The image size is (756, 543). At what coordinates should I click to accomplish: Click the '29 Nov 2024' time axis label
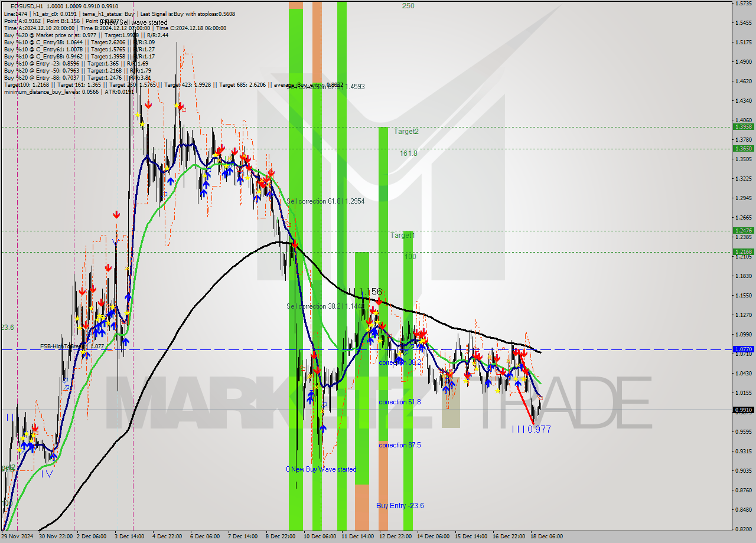pyautogui.click(x=18, y=537)
